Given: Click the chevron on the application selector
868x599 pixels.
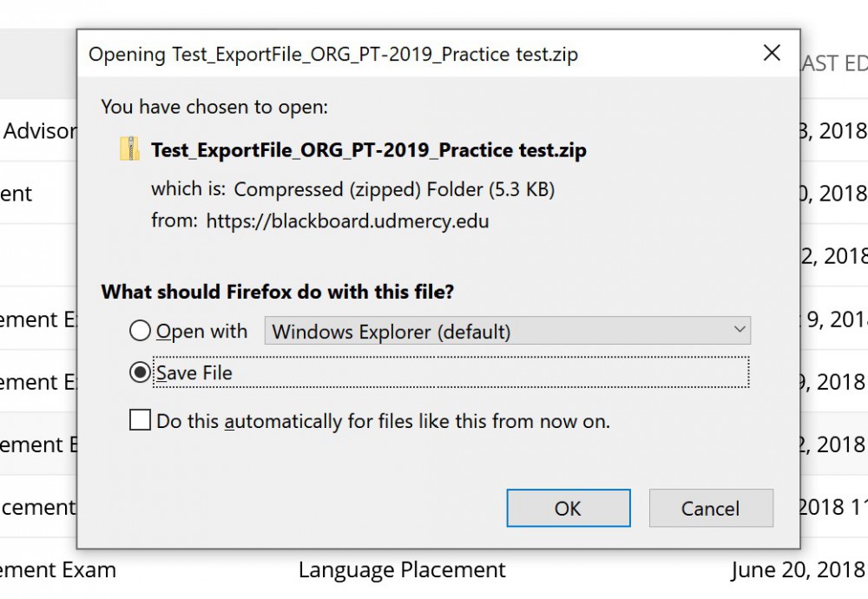Looking at the screenshot, I should (740, 331).
